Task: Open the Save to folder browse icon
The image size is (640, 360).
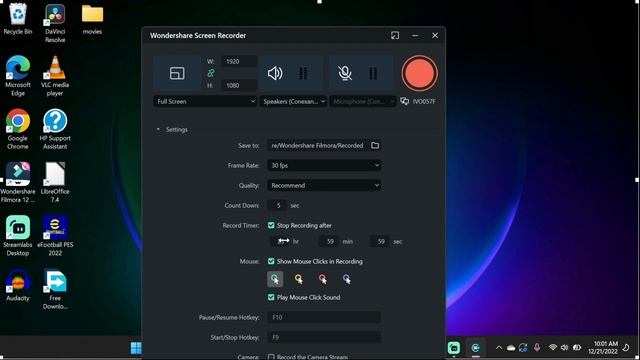Action: [375, 145]
